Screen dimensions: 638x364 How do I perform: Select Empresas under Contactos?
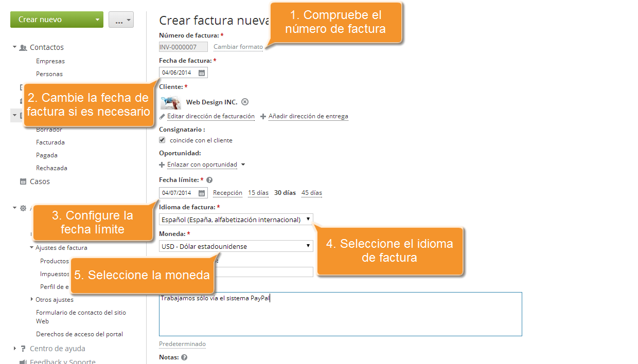pos(50,61)
